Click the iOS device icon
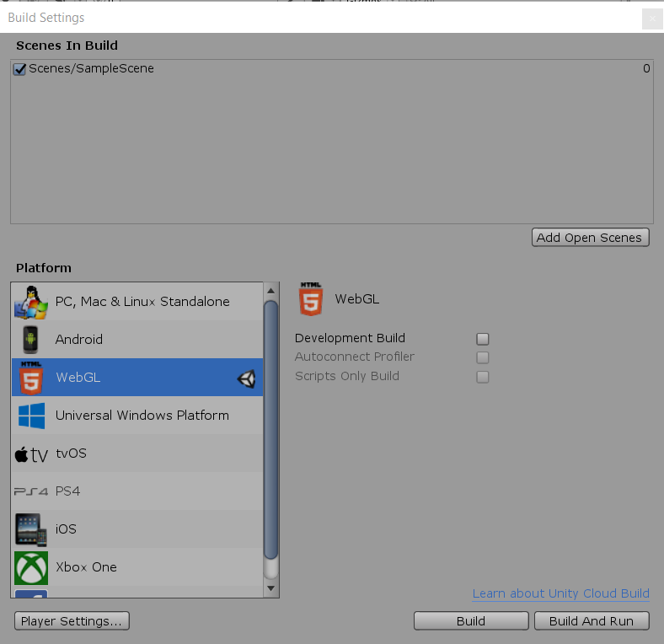This screenshot has width=664, height=644. click(31, 529)
